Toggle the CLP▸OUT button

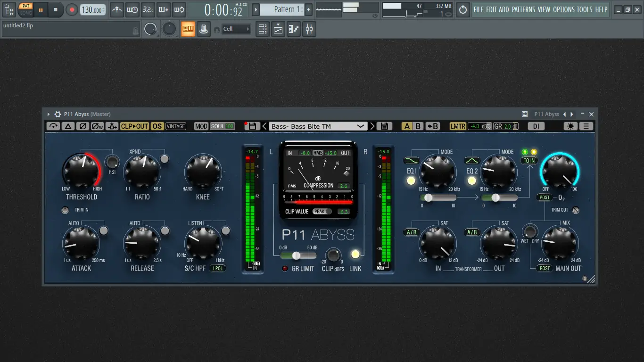(x=134, y=126)
